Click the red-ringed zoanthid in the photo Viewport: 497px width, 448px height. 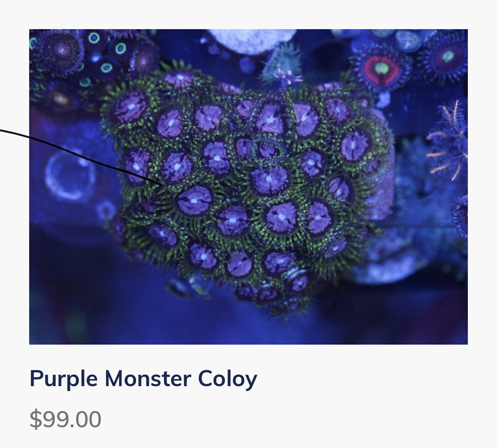pos(382,69)
